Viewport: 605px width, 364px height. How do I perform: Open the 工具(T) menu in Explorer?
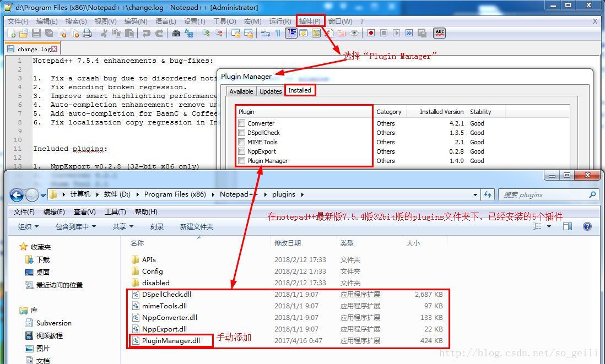tap(115, 211)
